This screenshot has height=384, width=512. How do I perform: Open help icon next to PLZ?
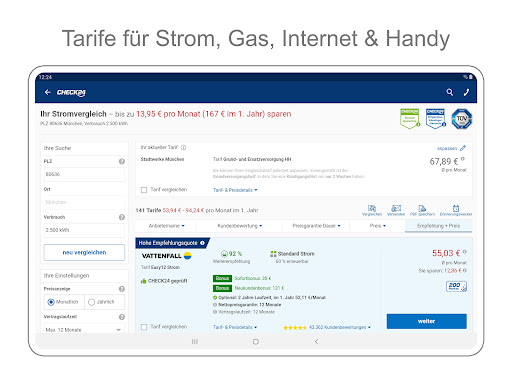click(x=122, y=161)
